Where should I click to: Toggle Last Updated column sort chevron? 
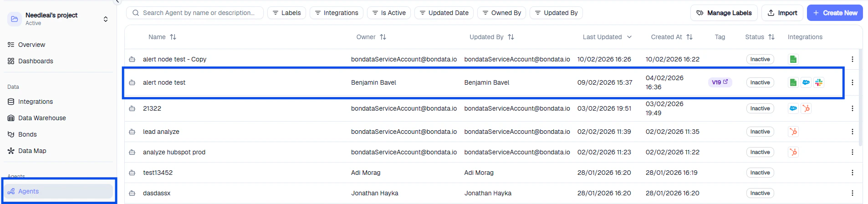point(629,37)
